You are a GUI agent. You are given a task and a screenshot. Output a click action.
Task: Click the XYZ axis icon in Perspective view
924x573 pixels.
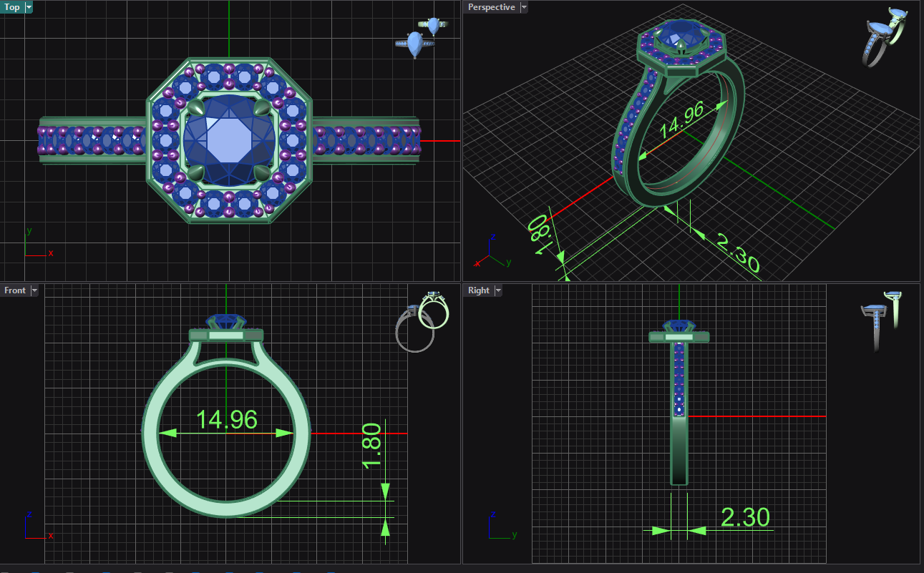(x=490, y=253)
